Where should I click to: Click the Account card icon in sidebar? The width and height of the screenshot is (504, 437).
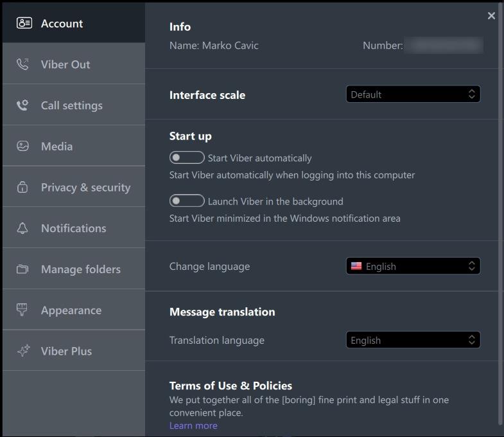pos(24,23)
